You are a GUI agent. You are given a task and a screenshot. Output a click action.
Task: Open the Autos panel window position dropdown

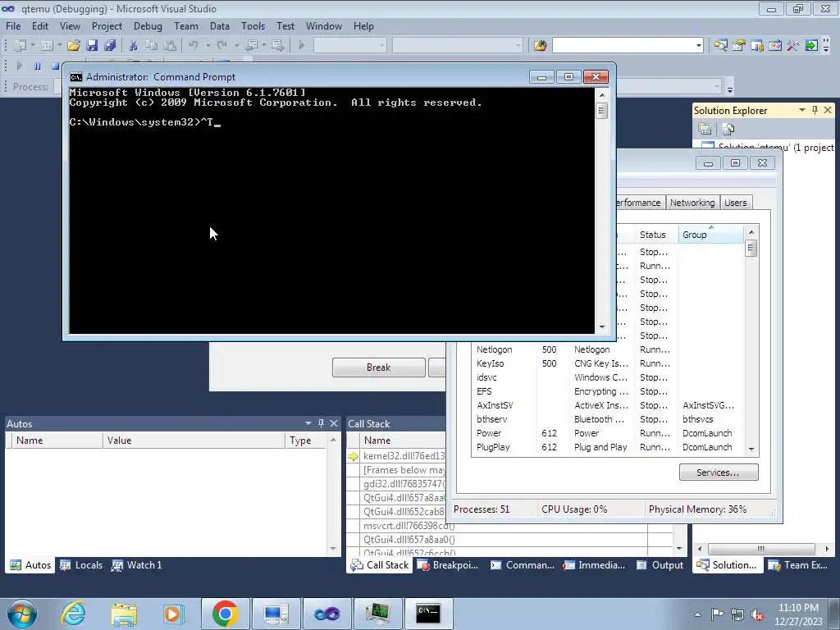coord(308,423)
